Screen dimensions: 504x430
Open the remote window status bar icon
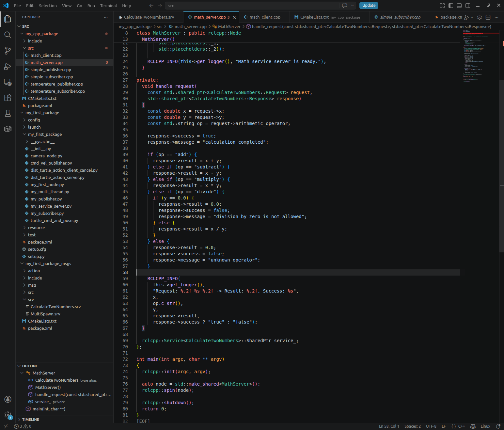(x=6, y=426)
